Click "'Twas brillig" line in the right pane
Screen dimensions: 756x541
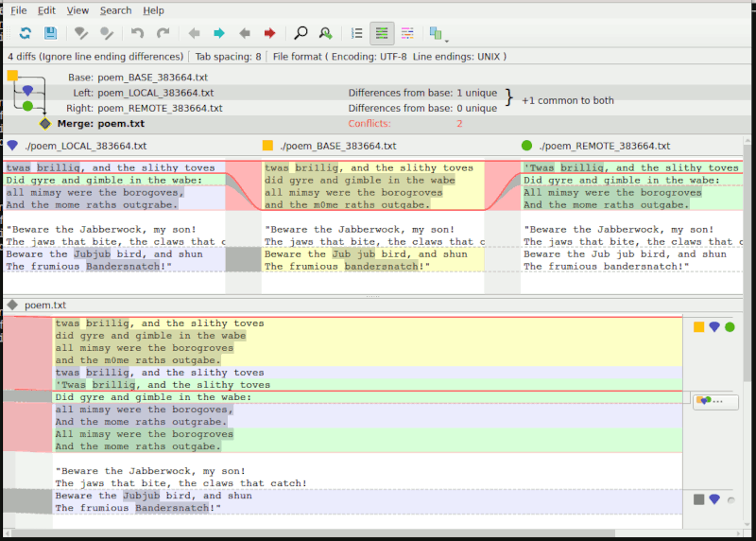coord(631,167)
